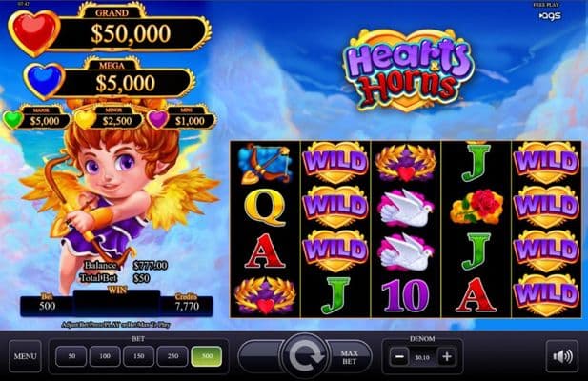This screenshot has width=588, height=381.
Task: Click the yellow Minor jackpot heart
Action: 85,120
